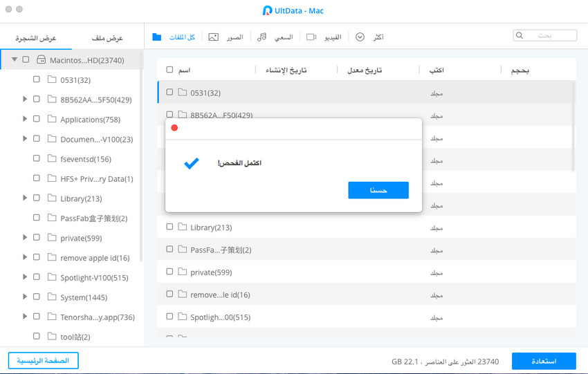Sort by size column header بحجم
This screenshot has width=588, height=374.
(520, 70)
